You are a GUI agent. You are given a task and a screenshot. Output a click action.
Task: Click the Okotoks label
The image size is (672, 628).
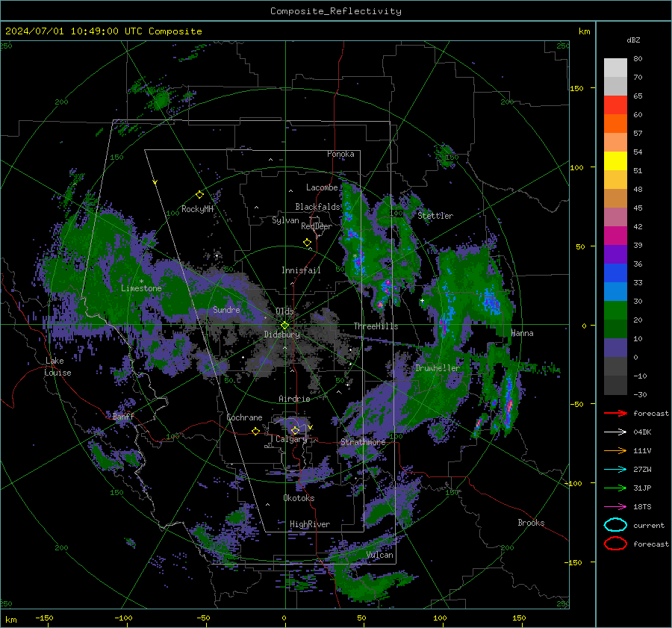(x=299, y=498)
